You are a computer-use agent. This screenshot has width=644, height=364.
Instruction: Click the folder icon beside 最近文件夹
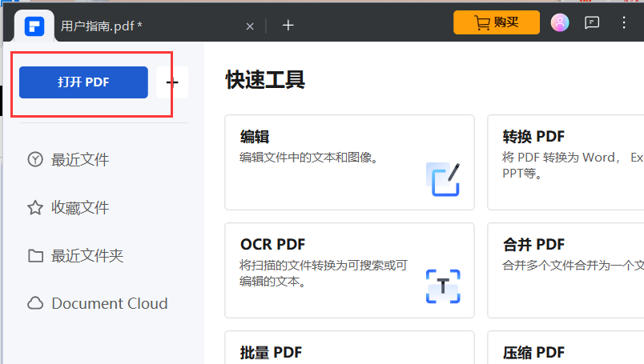35,255
